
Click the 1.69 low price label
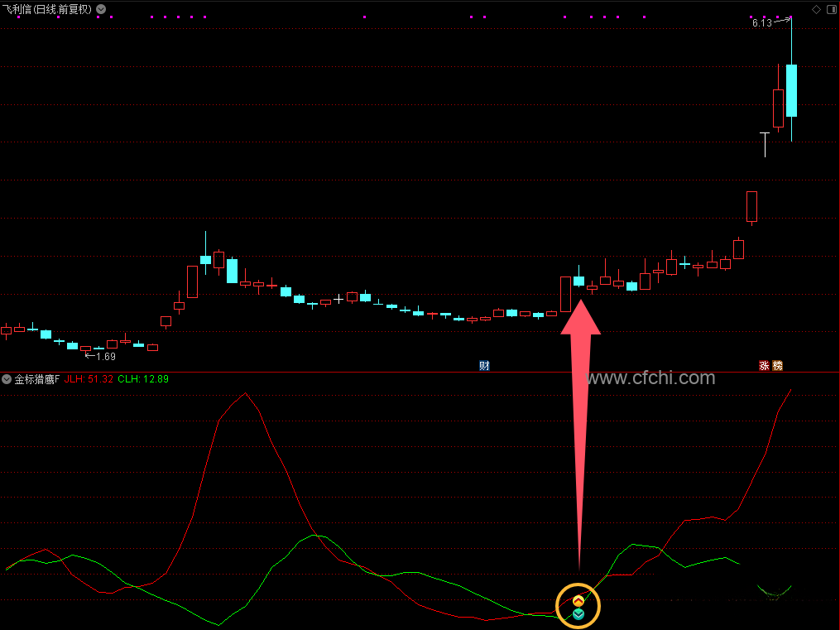[x=106, y=356]
